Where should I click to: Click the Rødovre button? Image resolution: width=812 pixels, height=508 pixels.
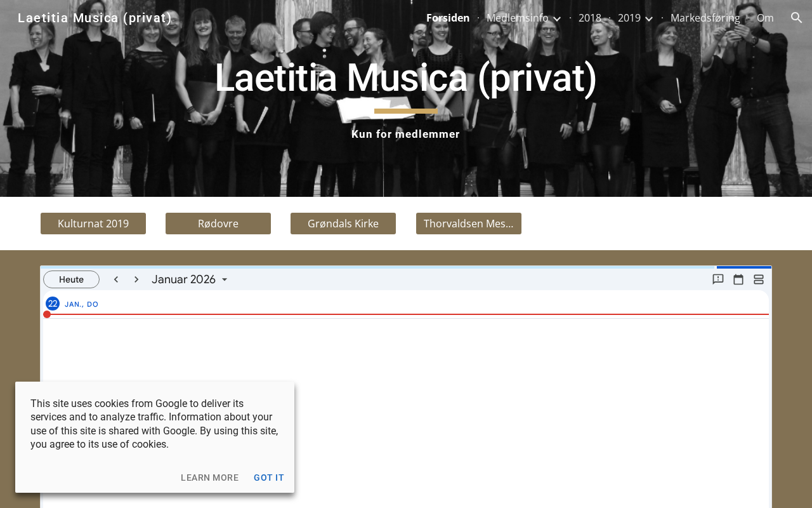point(218,224)
